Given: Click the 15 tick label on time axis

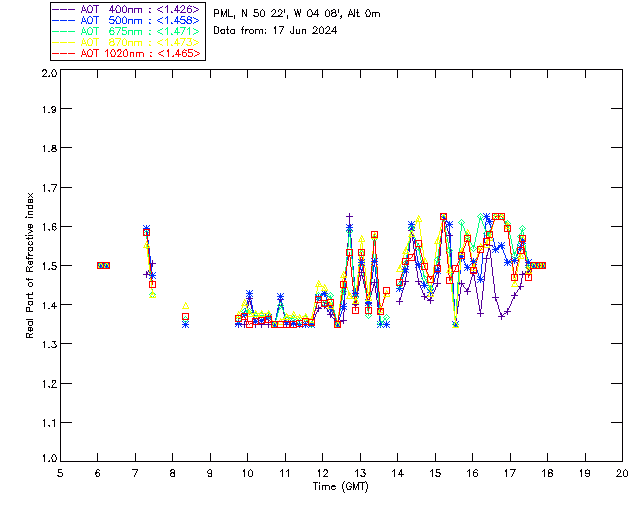Looking at the screenshot, I should coord(435,473).
